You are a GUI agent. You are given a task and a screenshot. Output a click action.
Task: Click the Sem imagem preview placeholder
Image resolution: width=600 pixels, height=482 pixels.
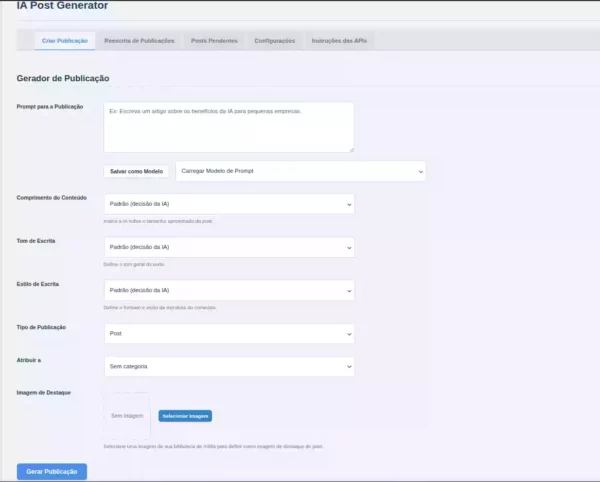[x=127, y=416]
